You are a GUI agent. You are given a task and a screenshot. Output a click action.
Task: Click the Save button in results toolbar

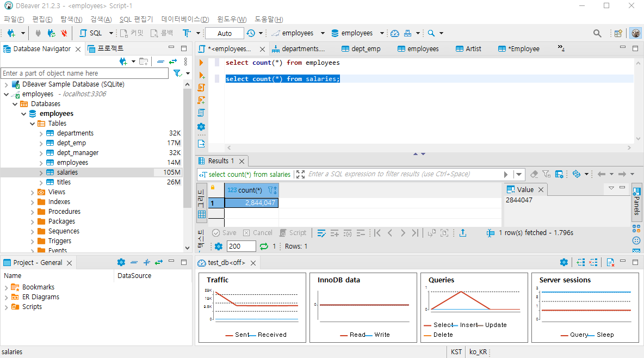pyautogui.click(x=224, y=233)
